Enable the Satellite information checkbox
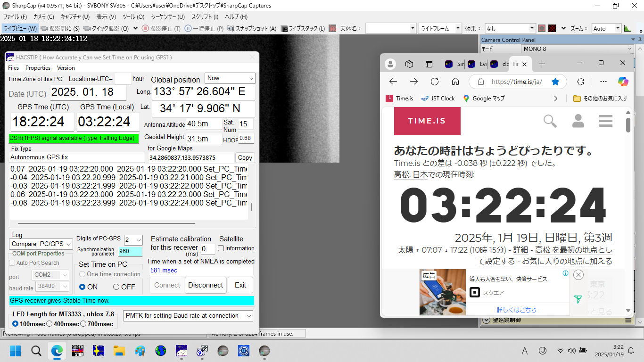Viewport: 644px width, 362px height. click(x=221, y=248)
